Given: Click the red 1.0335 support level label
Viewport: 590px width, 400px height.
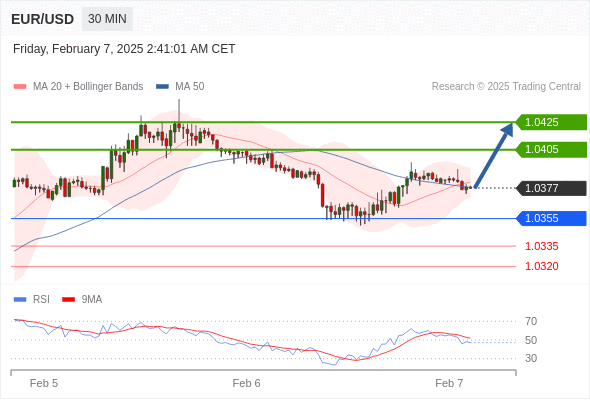Looking at the screenshot, I should pos(541,246).
